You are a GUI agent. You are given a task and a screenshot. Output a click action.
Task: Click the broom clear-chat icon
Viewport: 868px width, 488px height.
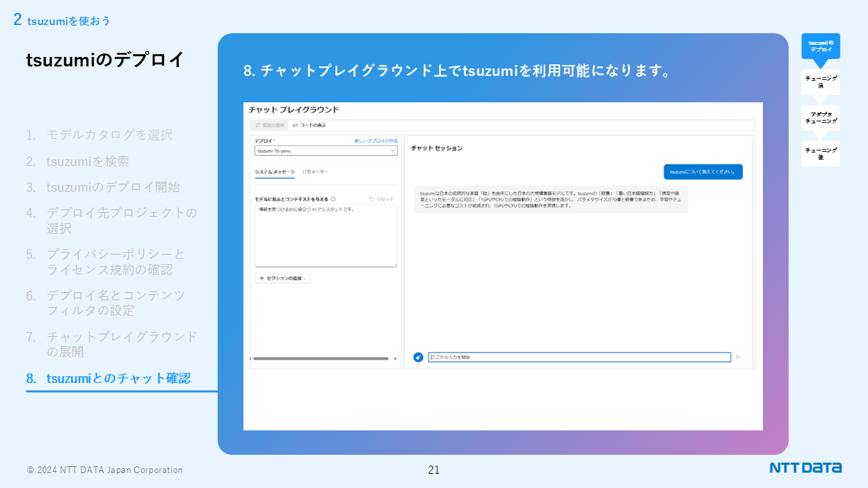pos(418,357)
